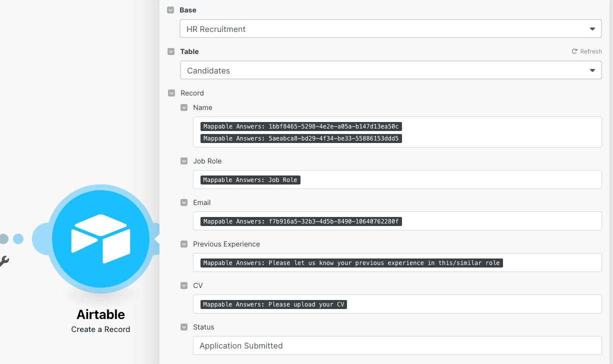613x364 pixels.
Task: Open the Candidates table dropdown
Action: click(592, 70)
